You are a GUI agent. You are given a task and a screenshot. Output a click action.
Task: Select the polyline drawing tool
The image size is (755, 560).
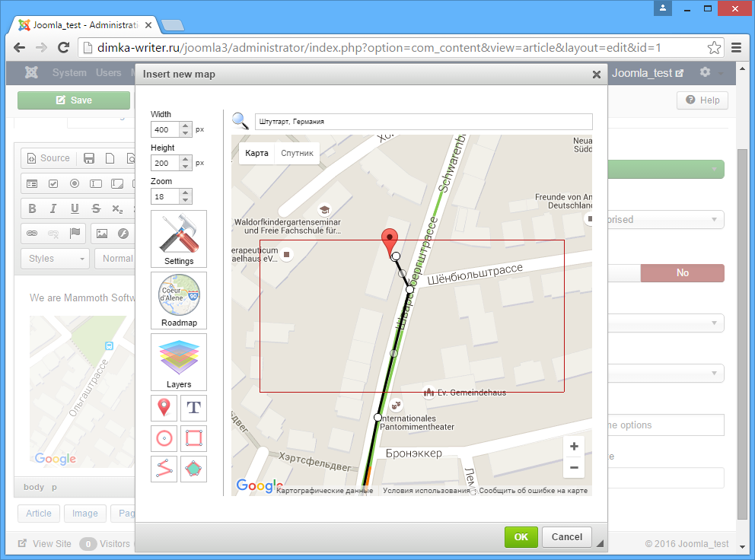[164, 469]
